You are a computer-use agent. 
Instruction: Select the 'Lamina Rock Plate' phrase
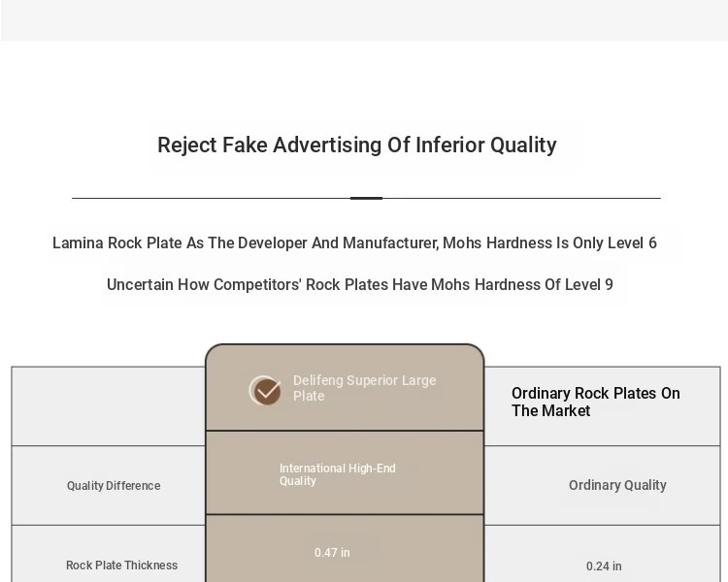coord(116,243)
